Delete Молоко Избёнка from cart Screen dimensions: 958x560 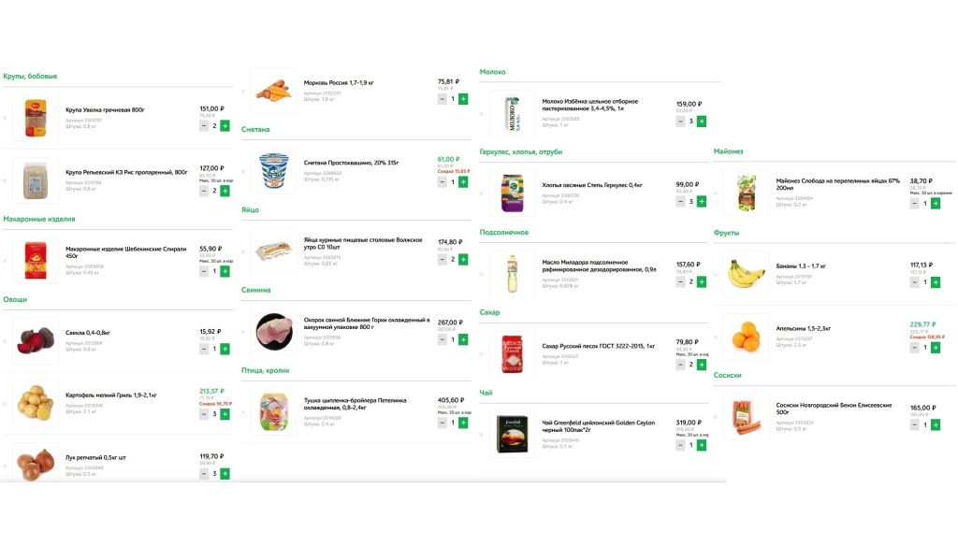click(481, 113)
